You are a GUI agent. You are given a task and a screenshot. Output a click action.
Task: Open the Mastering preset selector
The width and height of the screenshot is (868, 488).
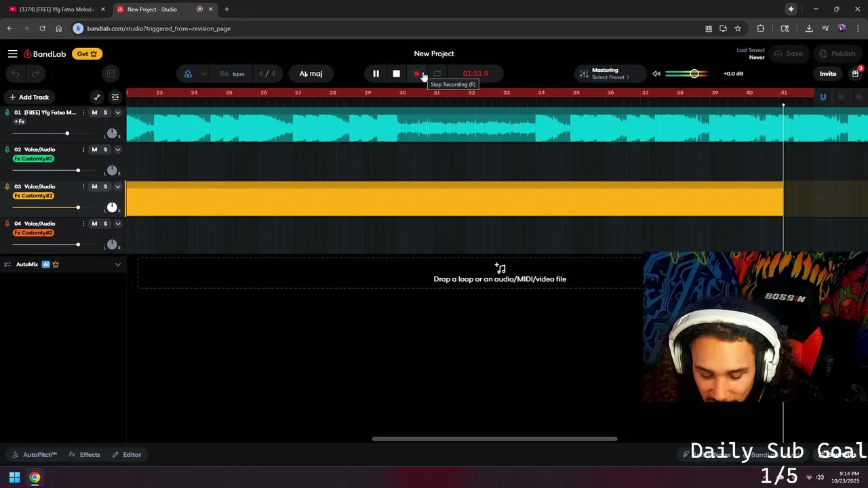click(610, 73)
